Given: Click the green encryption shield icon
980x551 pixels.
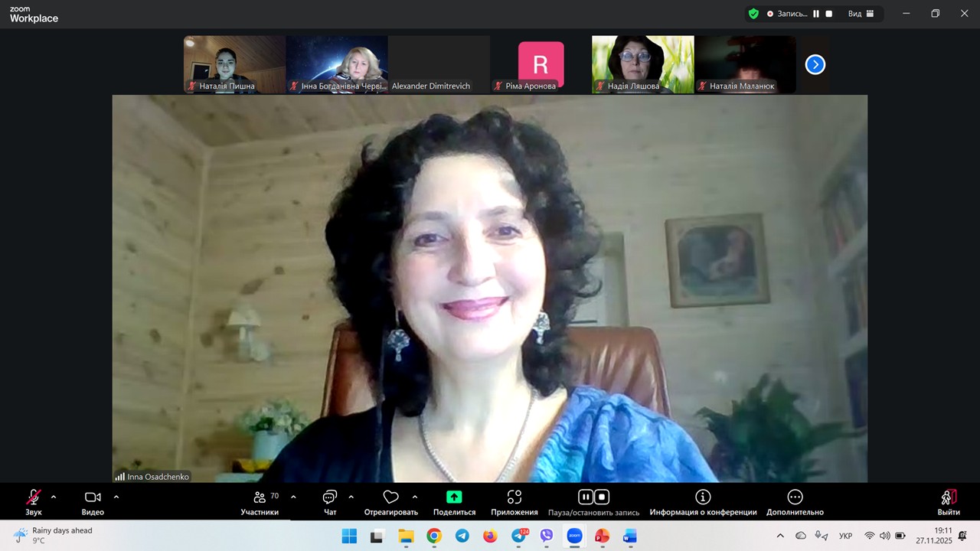Looking at the screenshot, I should pos(753,14).
